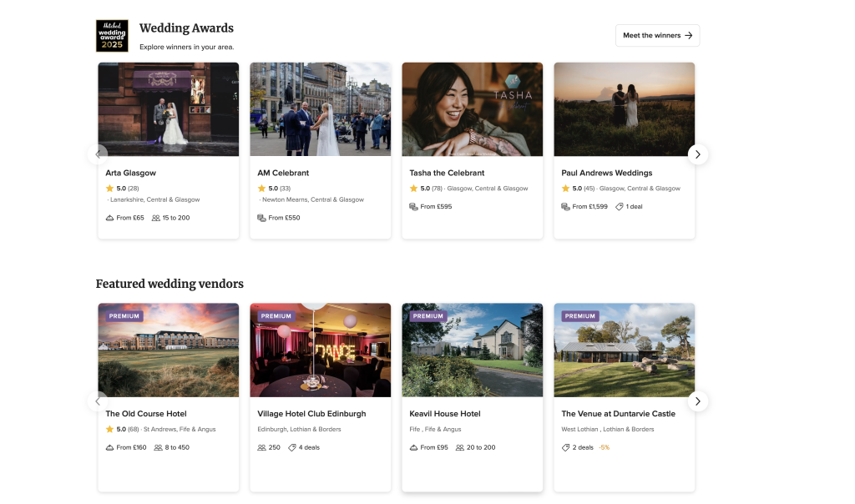Open The Venue at Duntarvie Castle link

point(618,414)
